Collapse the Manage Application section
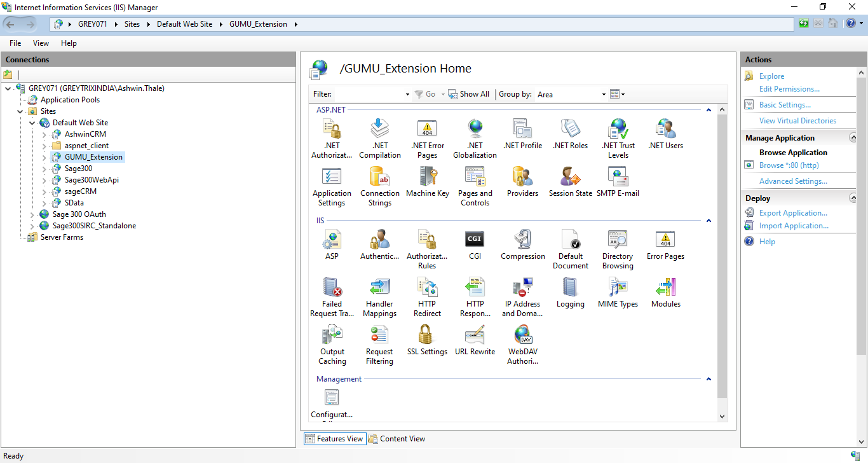The image size is (868, 463). pyautogui.click(x=852, y=137)
